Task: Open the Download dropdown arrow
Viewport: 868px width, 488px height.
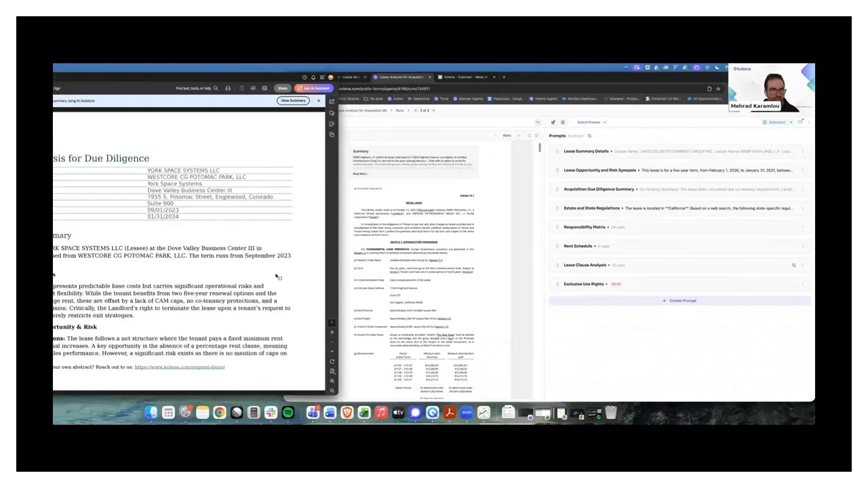Action: tap(791, 122)
